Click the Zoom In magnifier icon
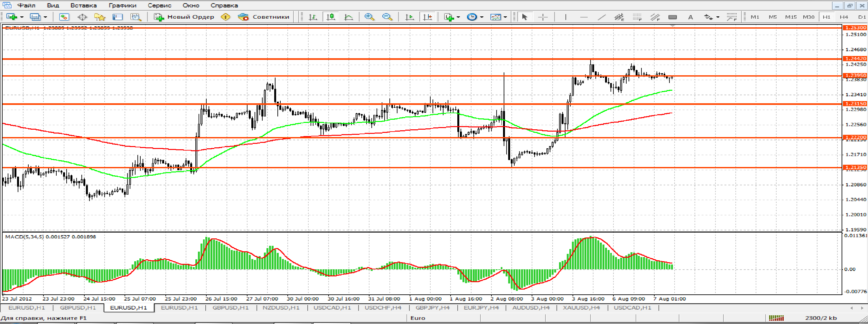 point(369,17)
